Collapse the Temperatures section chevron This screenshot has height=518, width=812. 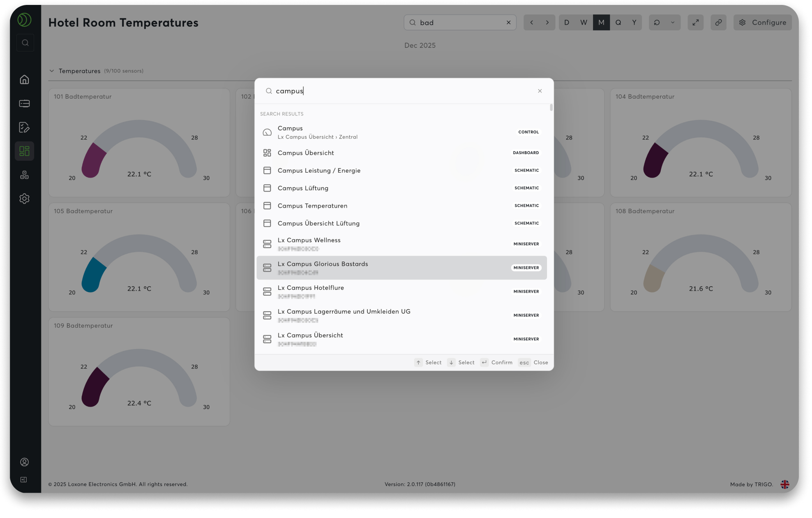click(x=52, y=71)
